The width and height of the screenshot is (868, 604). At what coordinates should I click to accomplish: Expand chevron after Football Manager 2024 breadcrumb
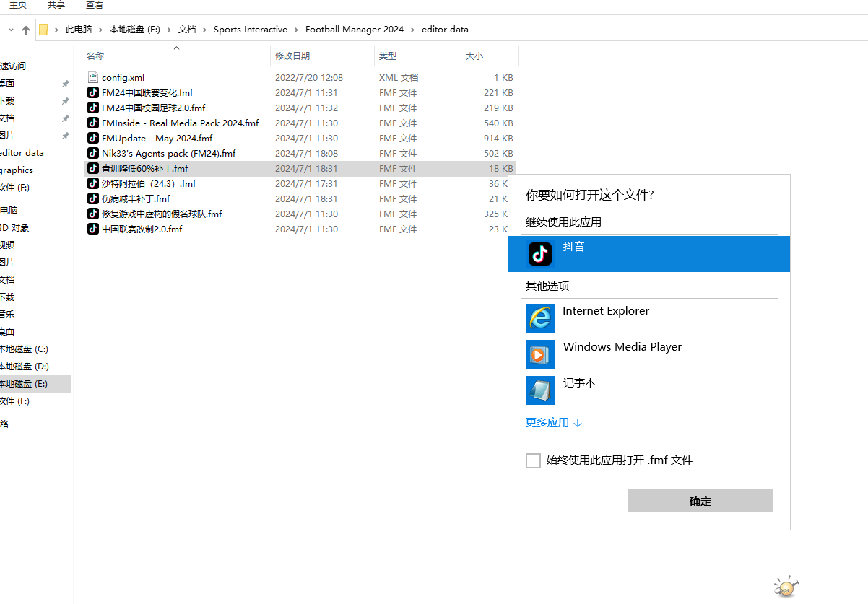pos(412,30)
